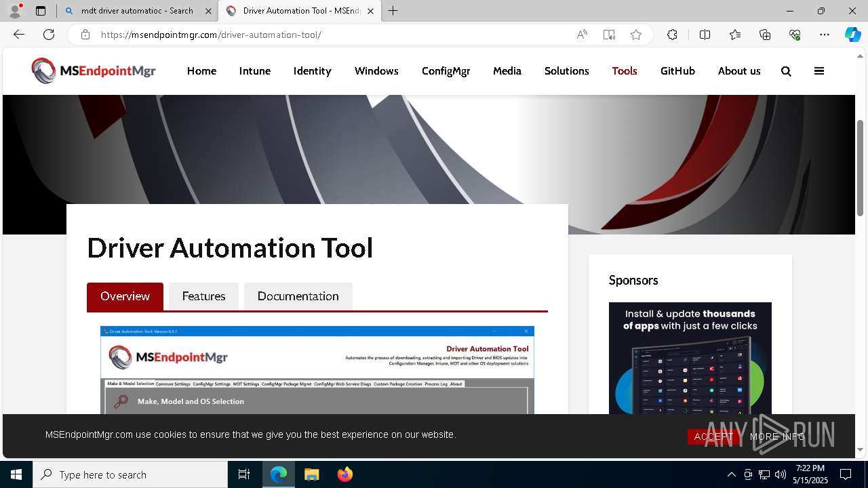Open the Media menu item
The width and height of the screenshot is (868, 488).
click(507, 71)
